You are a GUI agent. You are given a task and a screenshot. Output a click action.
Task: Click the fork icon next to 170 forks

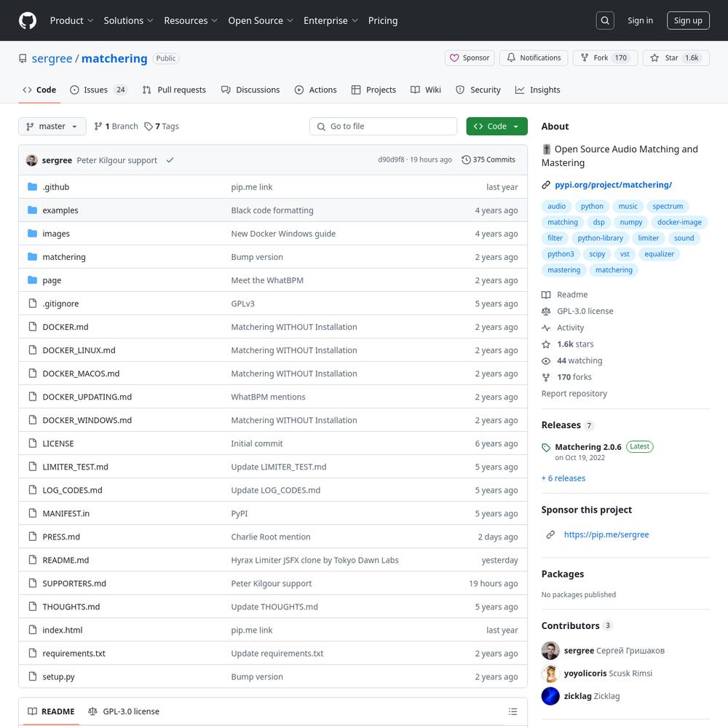coord(546,377)
